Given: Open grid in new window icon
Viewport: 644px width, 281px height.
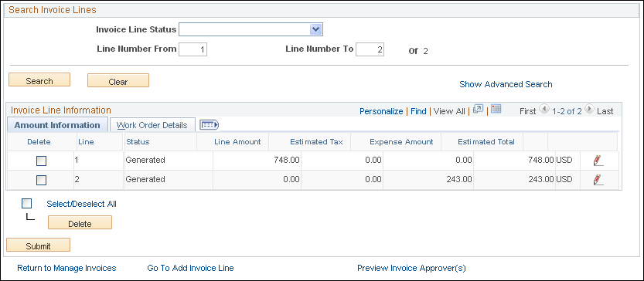Looking at the screenshot, I should 478,109.
